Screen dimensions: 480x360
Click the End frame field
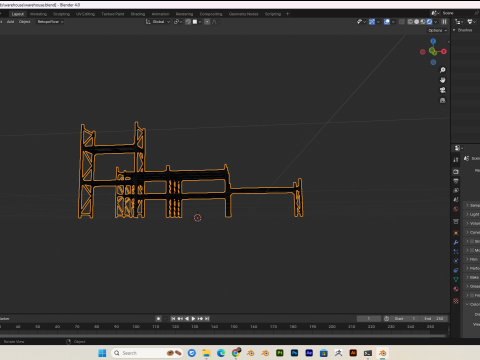click(434, 319)
